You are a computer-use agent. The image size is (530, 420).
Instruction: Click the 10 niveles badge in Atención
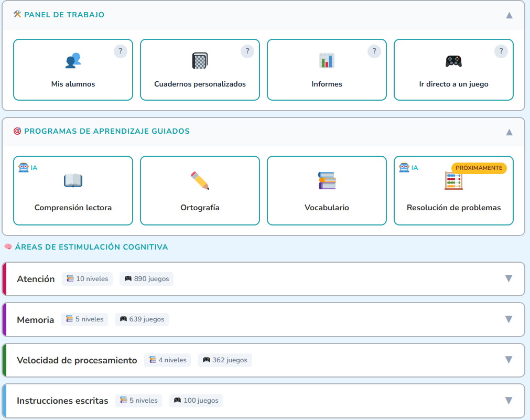click(87, 278)
